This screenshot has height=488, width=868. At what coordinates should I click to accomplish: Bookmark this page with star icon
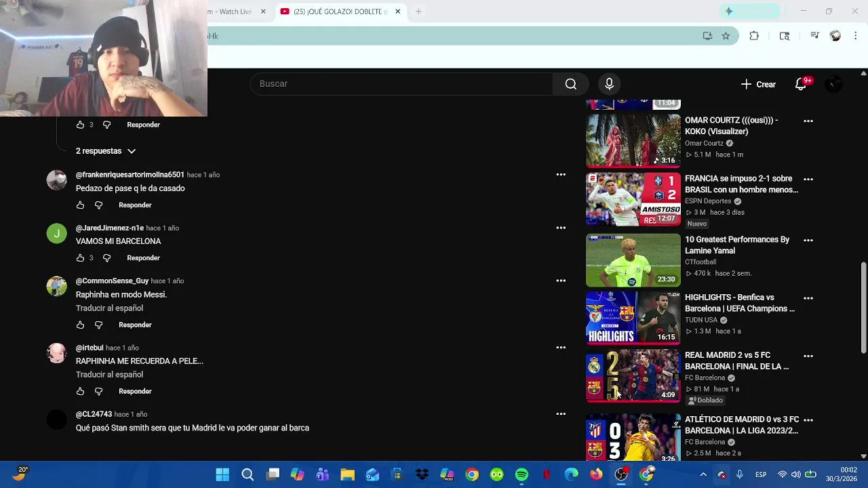click(726, 36)
